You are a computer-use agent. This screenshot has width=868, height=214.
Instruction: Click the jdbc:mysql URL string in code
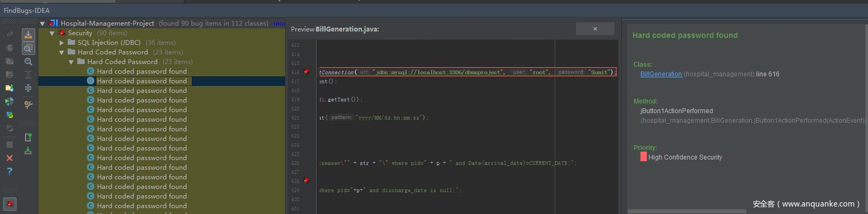tap(438, 72)
